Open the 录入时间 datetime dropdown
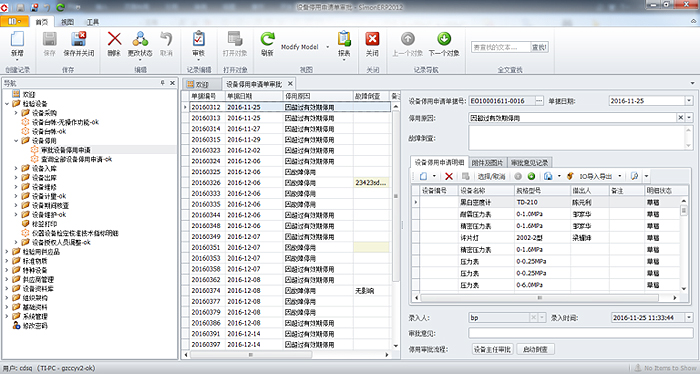700x374 pixels. click(x=689, y=318)
